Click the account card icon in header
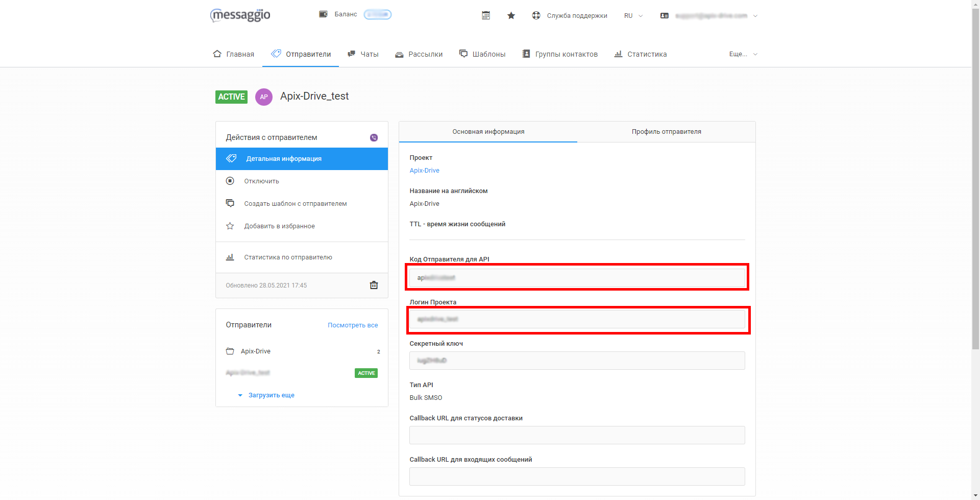This screenshot has height=500, width=980. point(664,16)
